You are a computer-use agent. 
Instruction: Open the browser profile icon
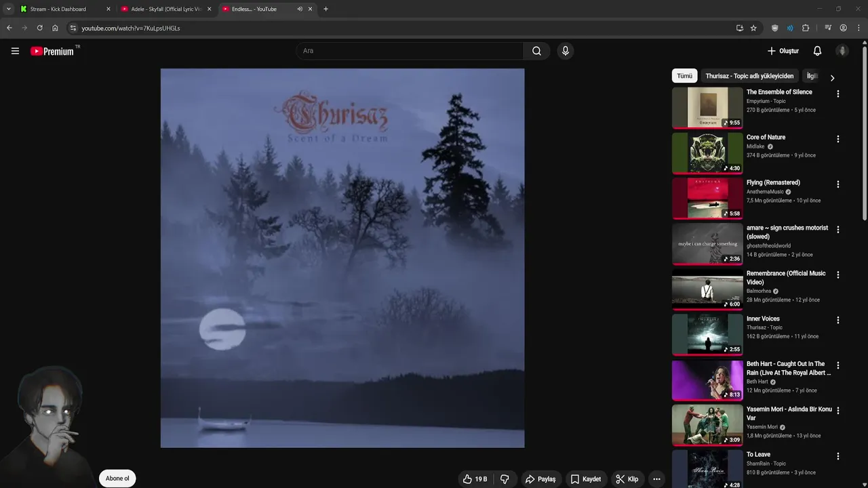pos(843,28)
